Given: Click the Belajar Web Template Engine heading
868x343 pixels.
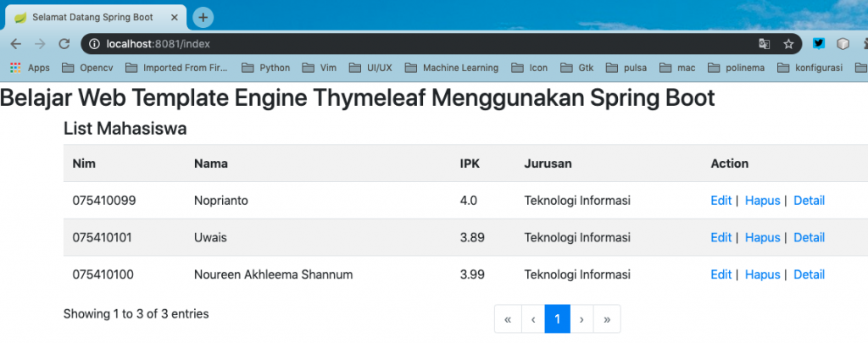Looking at the screenshot, I should [358, 98].
